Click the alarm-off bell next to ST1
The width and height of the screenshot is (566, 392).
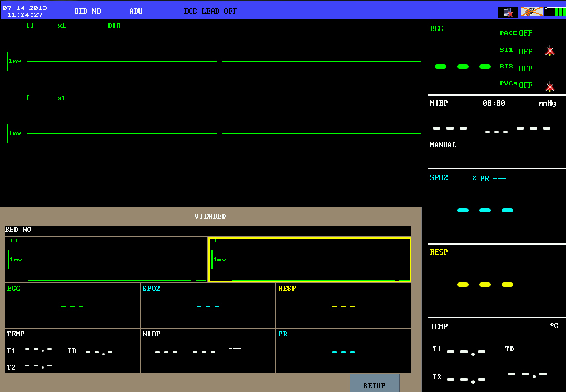550,51
